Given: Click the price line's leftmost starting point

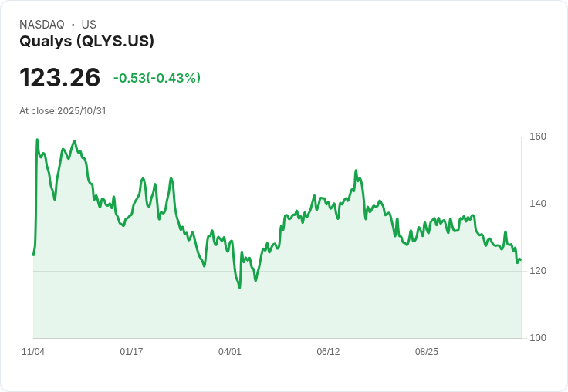Looking at the screenshot, I should 33,255.
